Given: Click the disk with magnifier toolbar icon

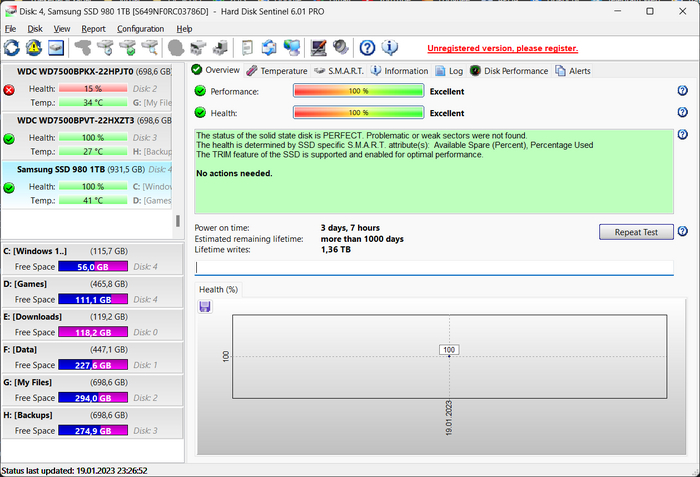Looking at the screenshot, I should [150, 48].
